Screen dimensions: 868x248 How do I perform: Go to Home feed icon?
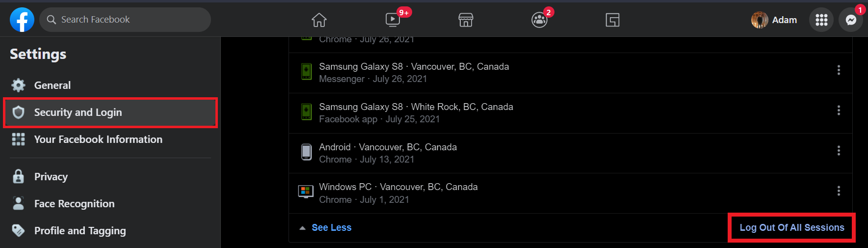[x=319, y=20]
